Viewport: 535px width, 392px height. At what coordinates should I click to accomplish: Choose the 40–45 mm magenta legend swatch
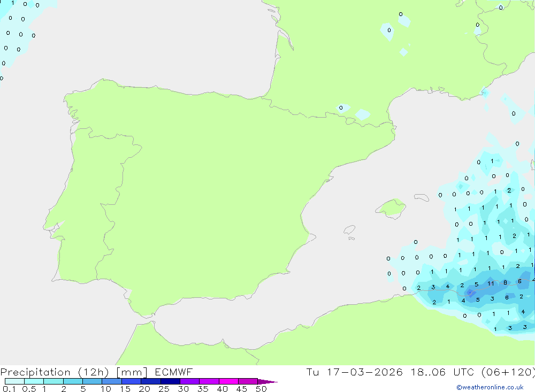(228, 381)
